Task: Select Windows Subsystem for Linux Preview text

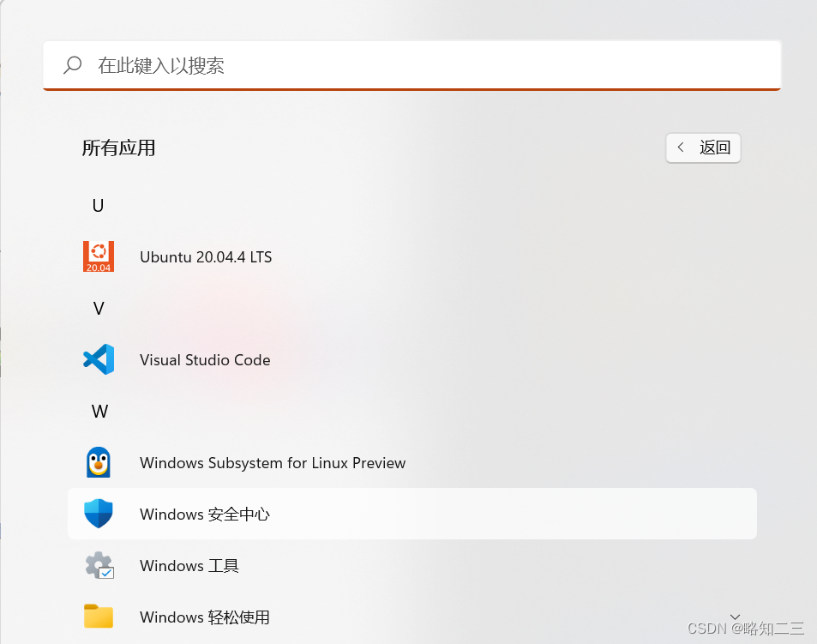Action: point(273,463)
